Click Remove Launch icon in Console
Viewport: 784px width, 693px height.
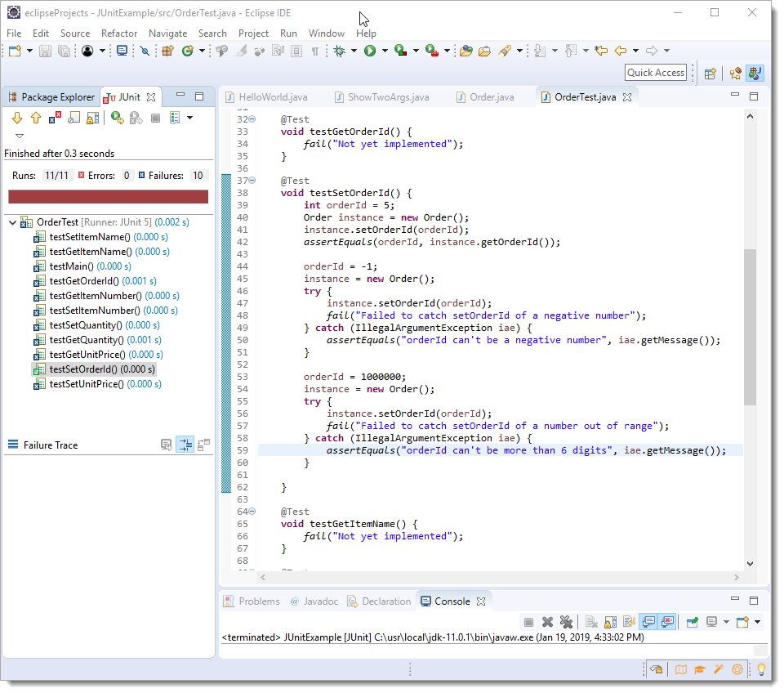(x=547, y=622)
